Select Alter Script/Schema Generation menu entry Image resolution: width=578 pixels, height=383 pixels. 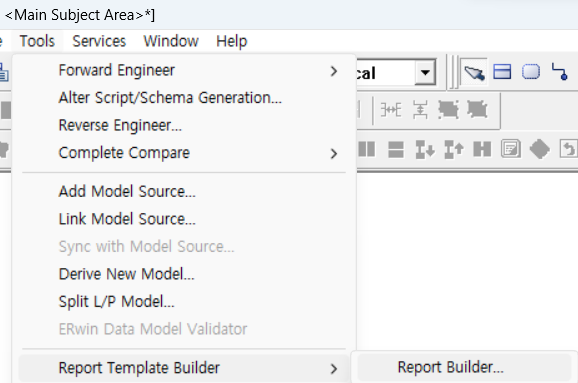pos(184,98)
